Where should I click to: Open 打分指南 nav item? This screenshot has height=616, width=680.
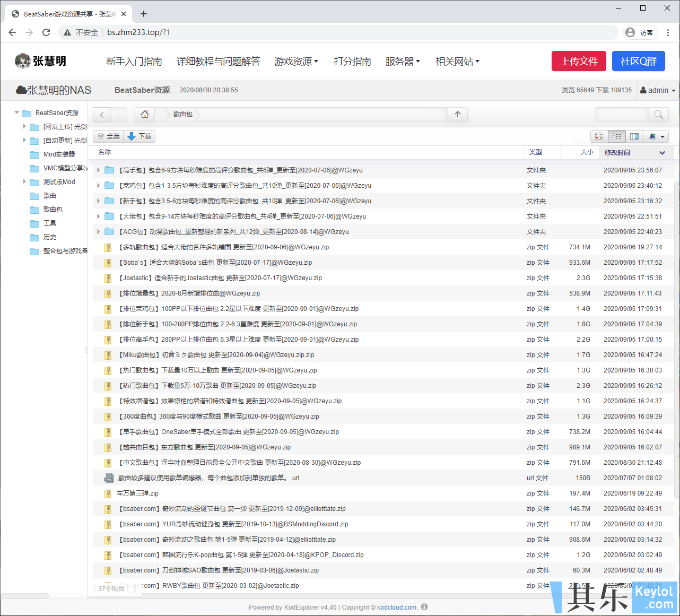tap(352, 62)
